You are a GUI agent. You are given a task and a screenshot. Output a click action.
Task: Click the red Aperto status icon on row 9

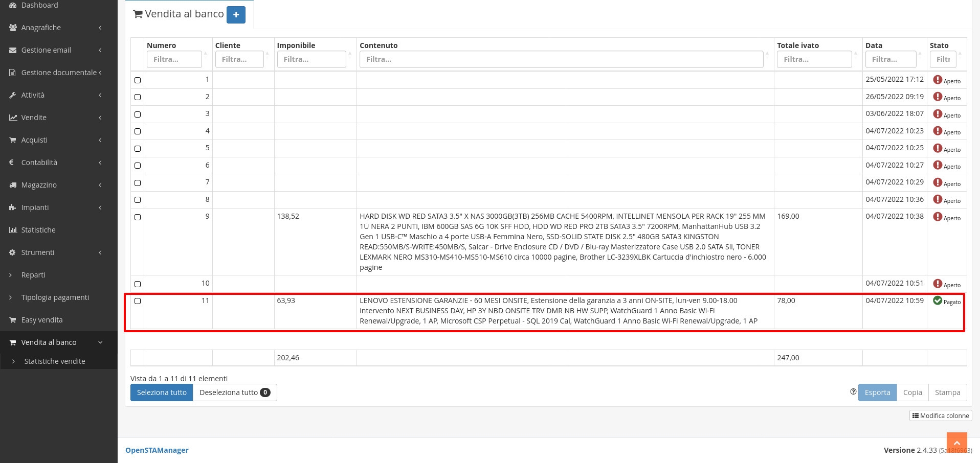click(x=937, y=217)
